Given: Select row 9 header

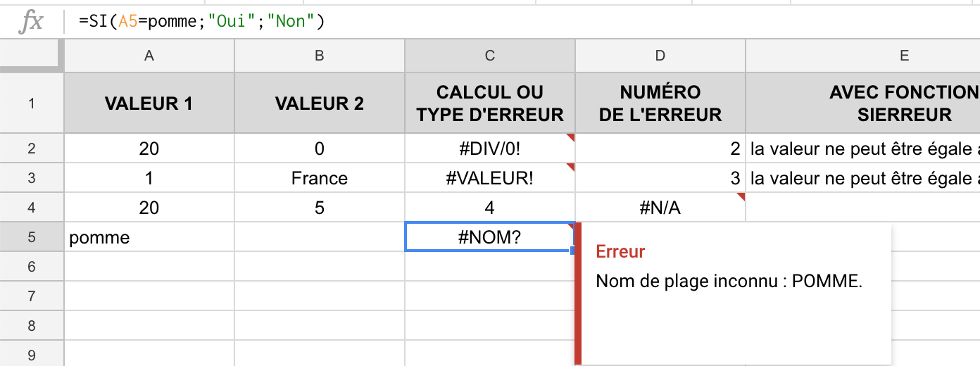Looking at the screenshot, I should 31,355.
